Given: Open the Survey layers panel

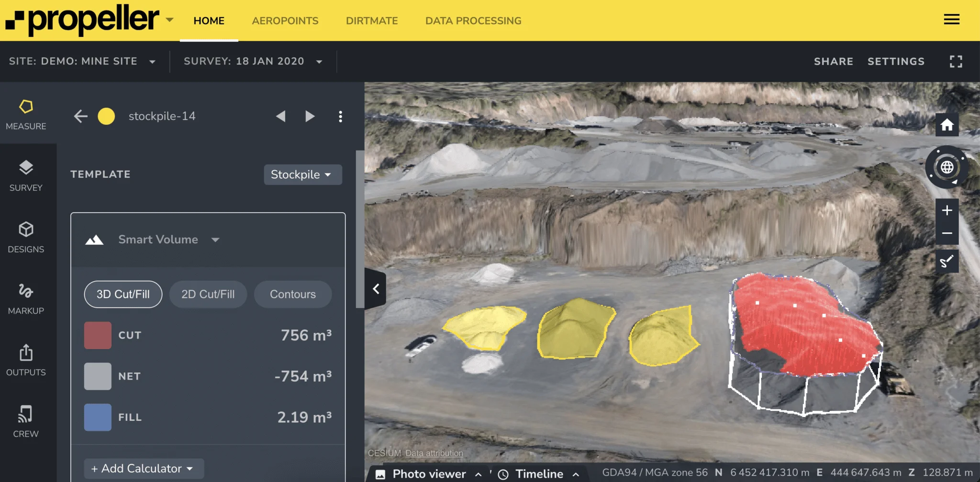Looking at the screenshot, I should 26,176.
